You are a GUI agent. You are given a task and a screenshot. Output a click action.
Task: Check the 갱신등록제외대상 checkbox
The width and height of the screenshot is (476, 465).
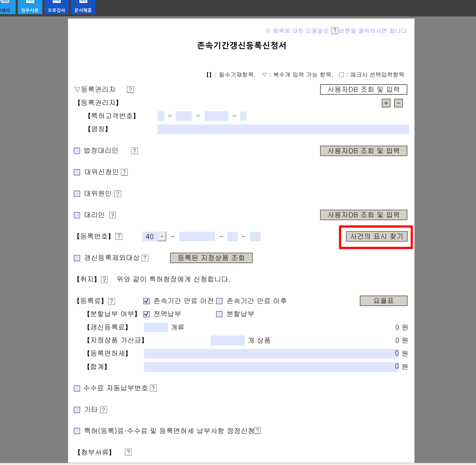click(77, 258)
